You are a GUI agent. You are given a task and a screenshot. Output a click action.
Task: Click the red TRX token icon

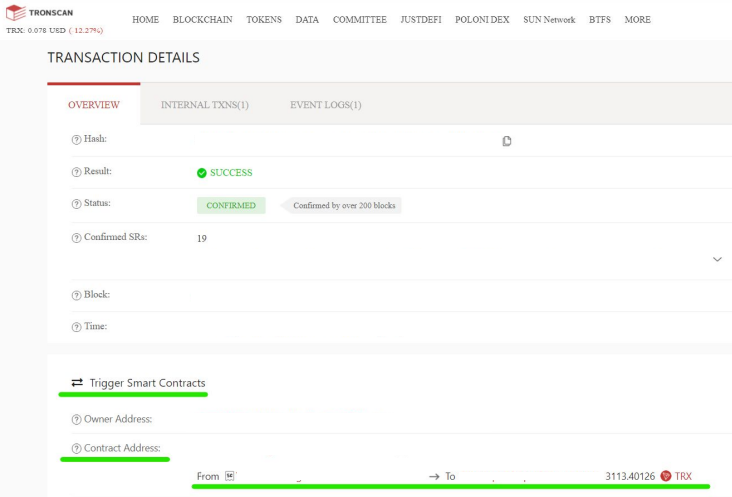coord(666,476)
